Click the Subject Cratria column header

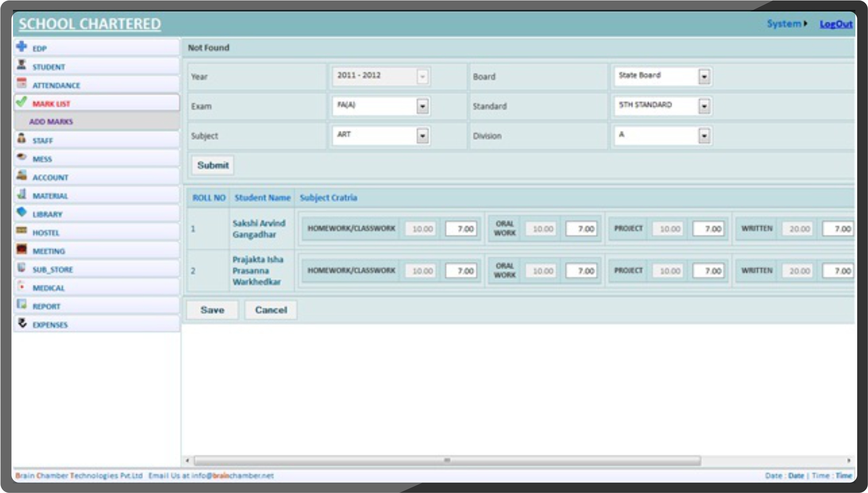point(328,198)
